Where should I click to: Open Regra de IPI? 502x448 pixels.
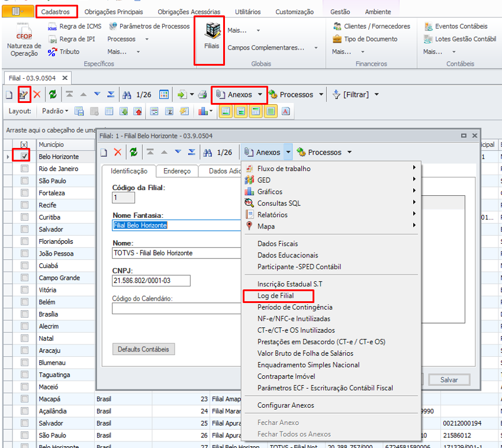tap(72, 39)
